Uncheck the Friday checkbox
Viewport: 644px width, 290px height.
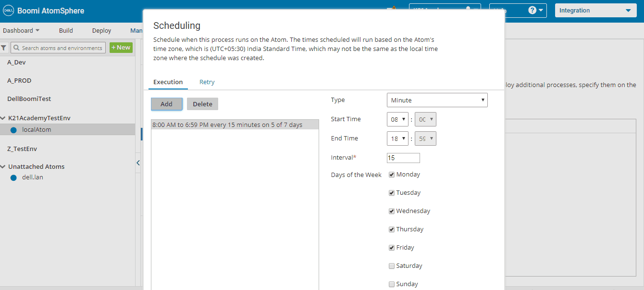click(x=392, y=248)
